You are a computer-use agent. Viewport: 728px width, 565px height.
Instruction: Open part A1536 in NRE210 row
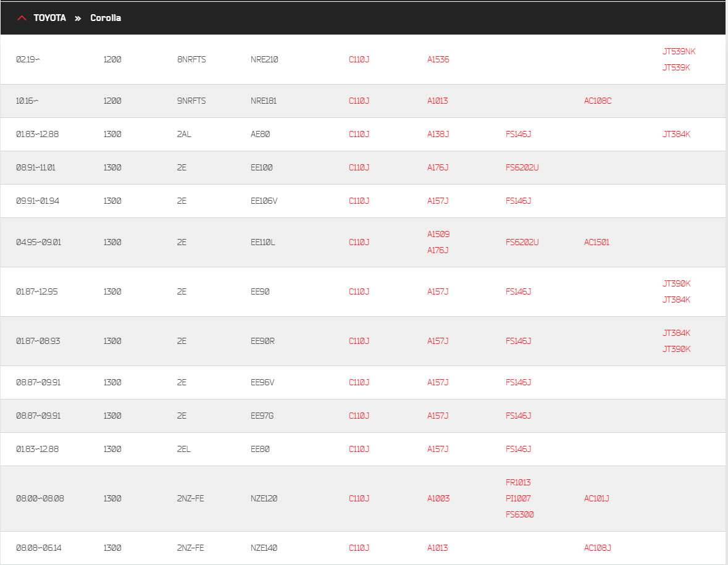click(438, 59)
